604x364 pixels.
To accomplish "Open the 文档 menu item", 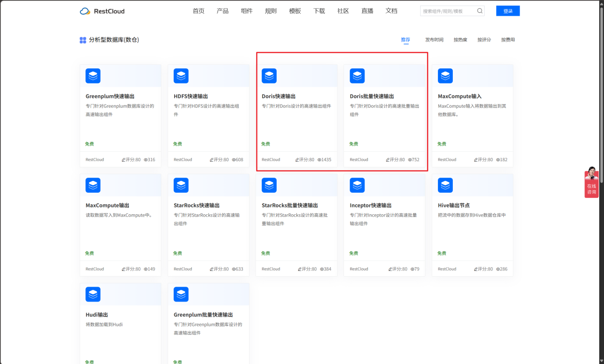I will click(x=391, y=10).
